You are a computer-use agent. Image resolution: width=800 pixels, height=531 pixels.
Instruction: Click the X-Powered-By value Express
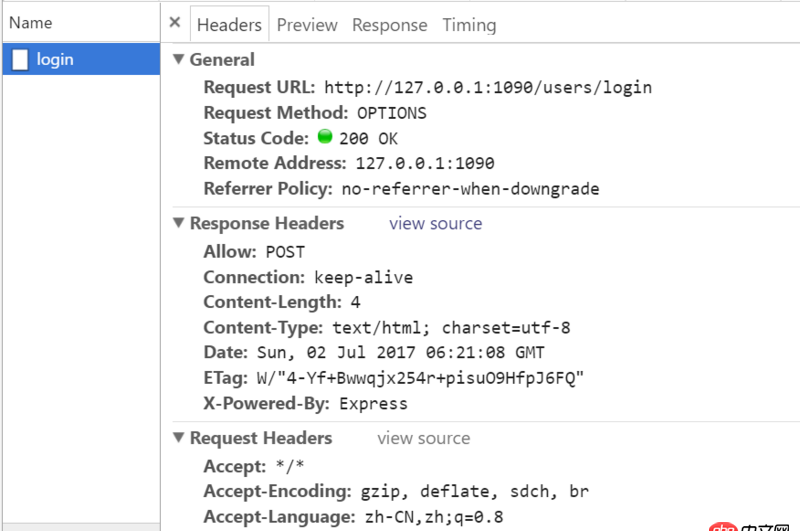pos(373,404)
